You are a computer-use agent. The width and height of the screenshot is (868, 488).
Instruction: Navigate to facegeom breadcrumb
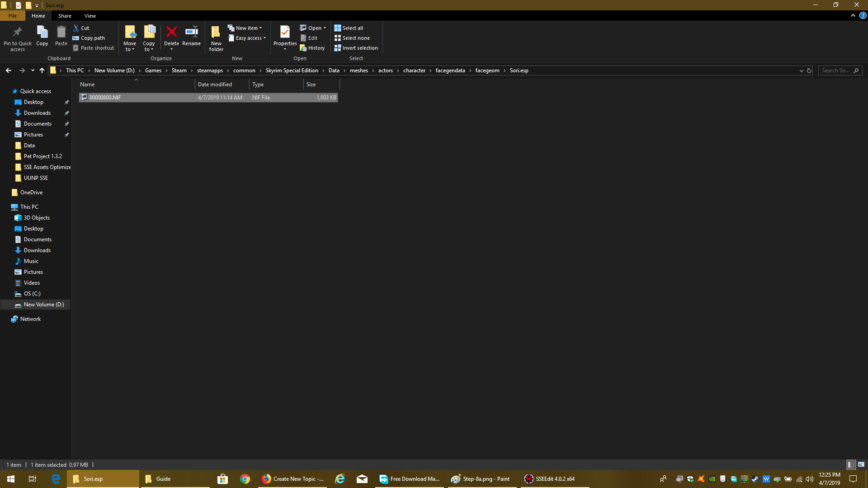487,70
